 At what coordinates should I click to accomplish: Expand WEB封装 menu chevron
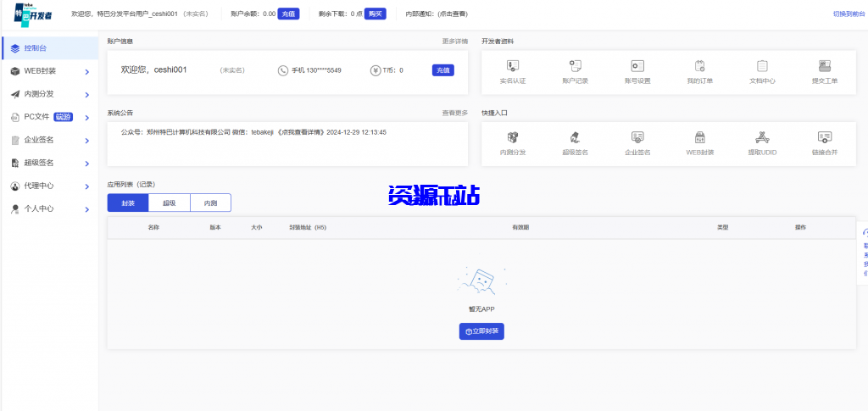(x=87, y=72)
